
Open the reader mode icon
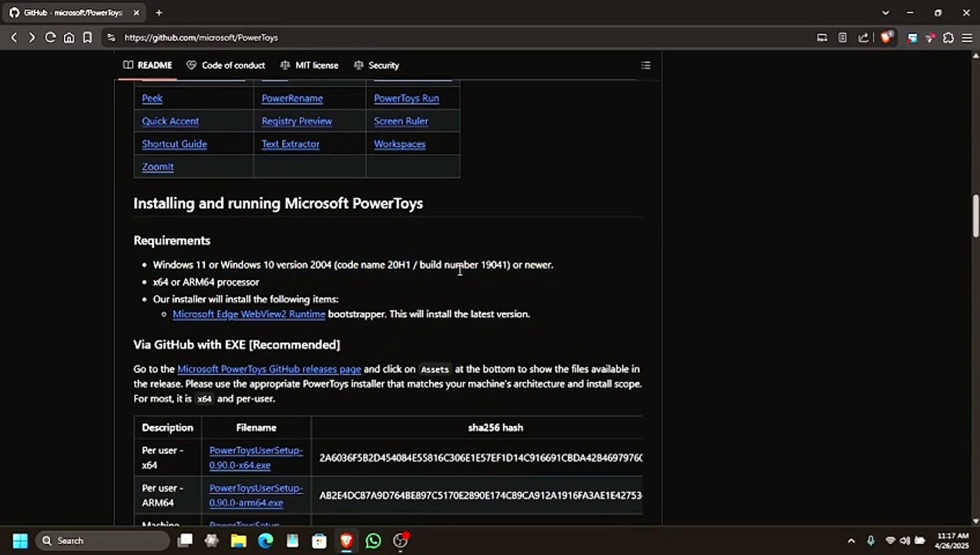point(842,37)
